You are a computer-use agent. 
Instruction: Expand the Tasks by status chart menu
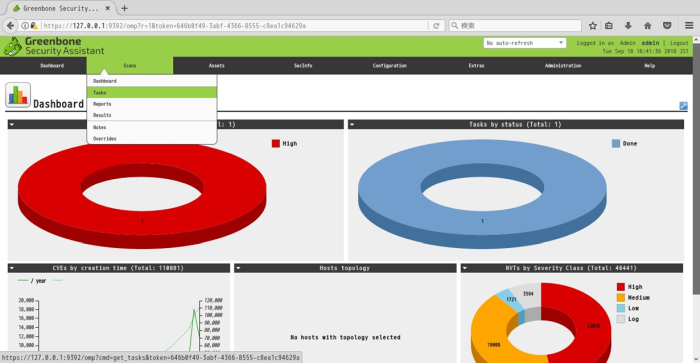tap(352, 125)
